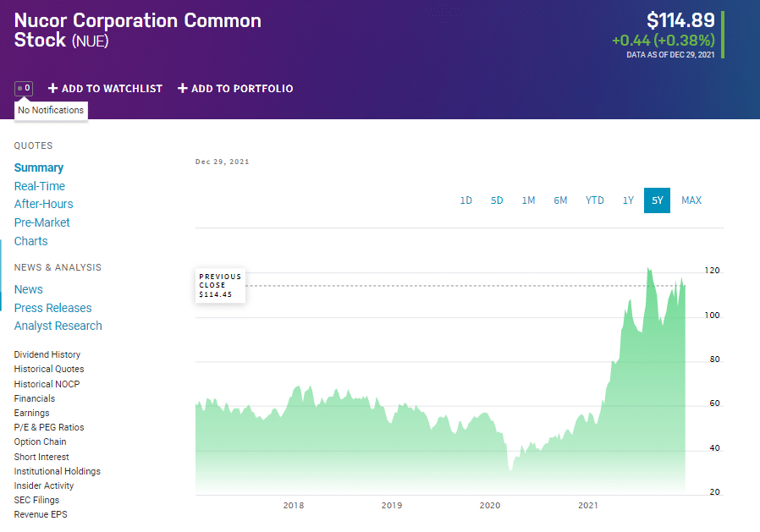Open Real-Time quotes link
The width and height of the screenshot is (760, 532).
coord(39,186)
